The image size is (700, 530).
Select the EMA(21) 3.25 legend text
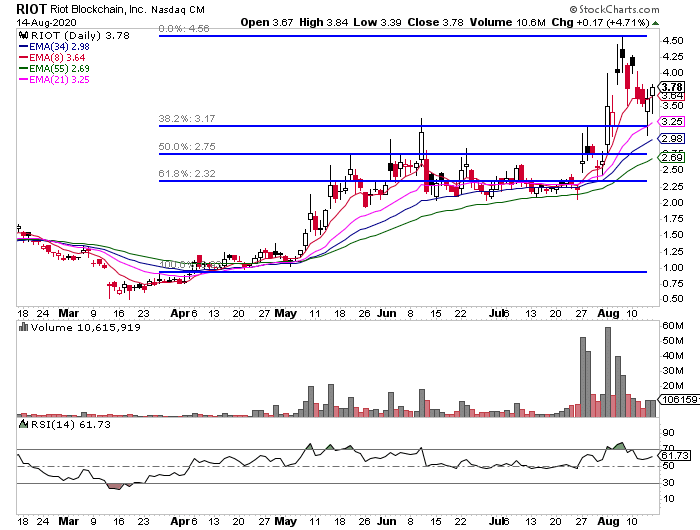59,80
